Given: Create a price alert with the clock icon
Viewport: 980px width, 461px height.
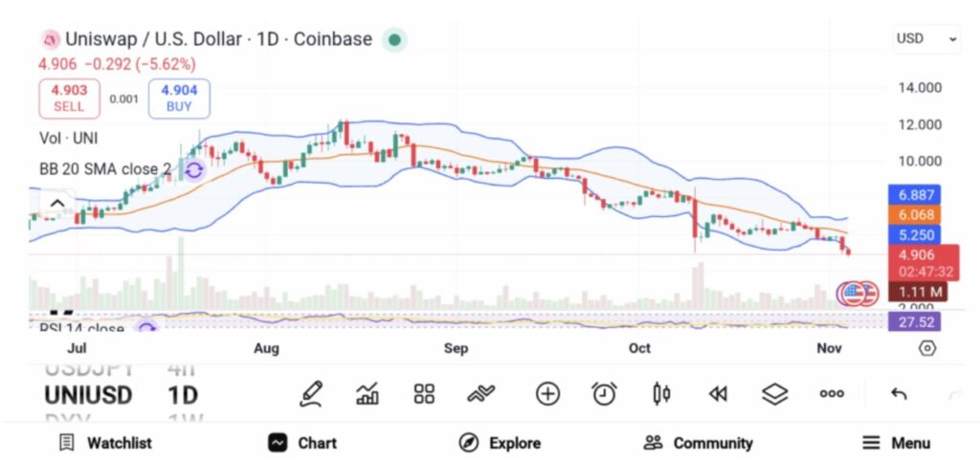Looking at the screenshot, I should point(604,393).
